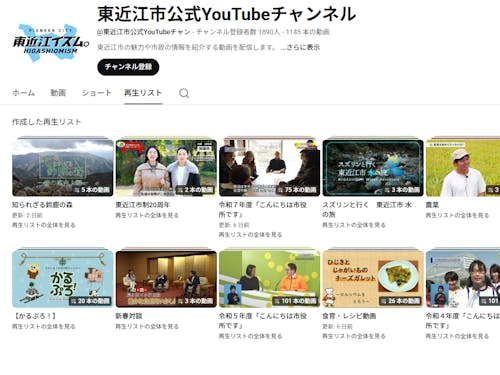
Task: Click the 令和7年度「こんにちは市役所です」 title
Action: tap(263, 209)
